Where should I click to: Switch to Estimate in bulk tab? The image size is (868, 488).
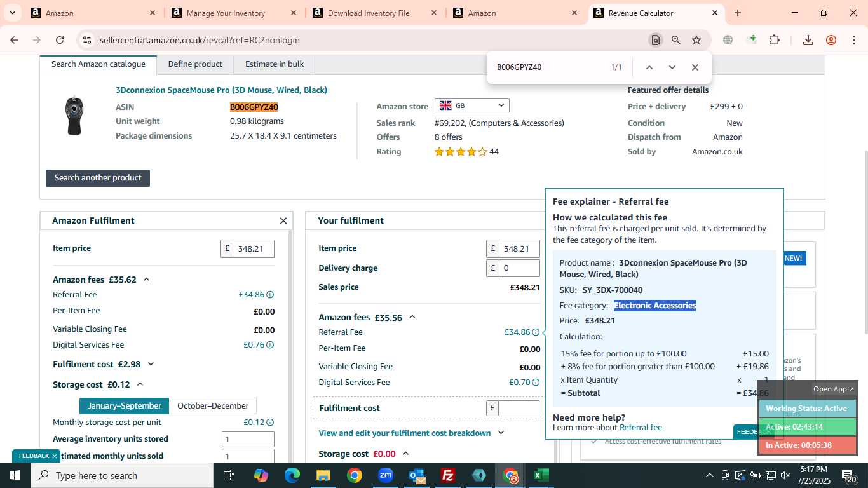point(275,64)
